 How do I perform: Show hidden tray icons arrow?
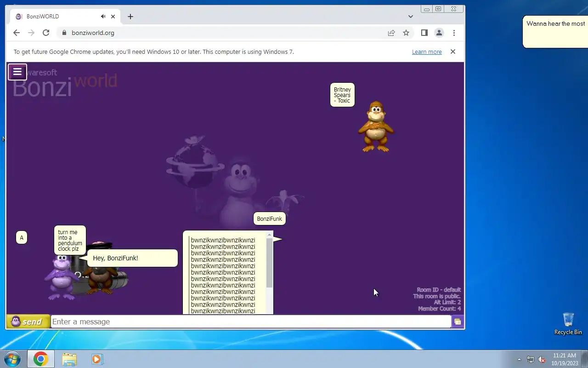pos(520,359)
